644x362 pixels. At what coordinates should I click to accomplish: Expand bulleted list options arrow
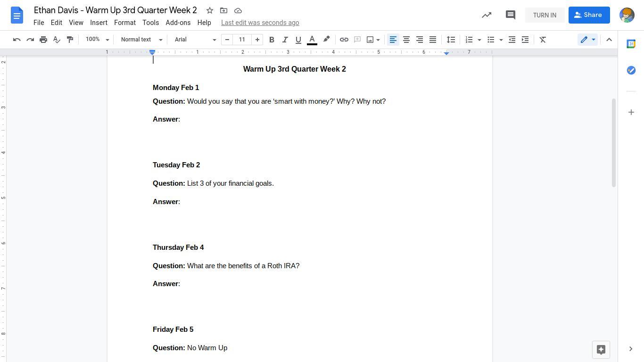point(501,40)
